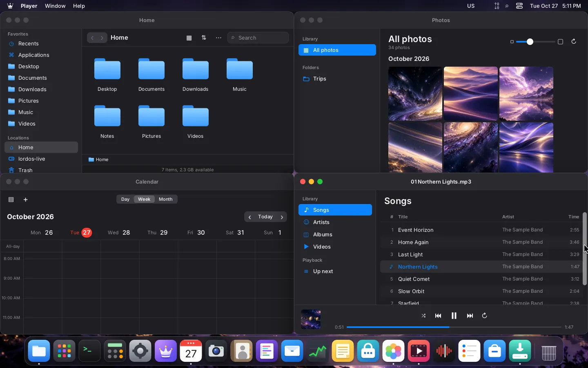Open sort options in the file manager
588x368 pixels.
pos(204,38)
